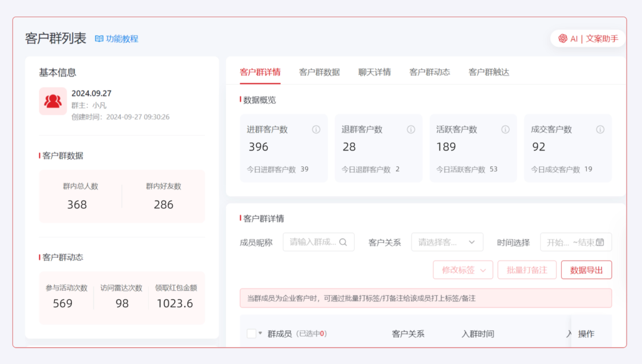Click the 成员昵称 search input field

pyautogui.click(x=315, y=242)
